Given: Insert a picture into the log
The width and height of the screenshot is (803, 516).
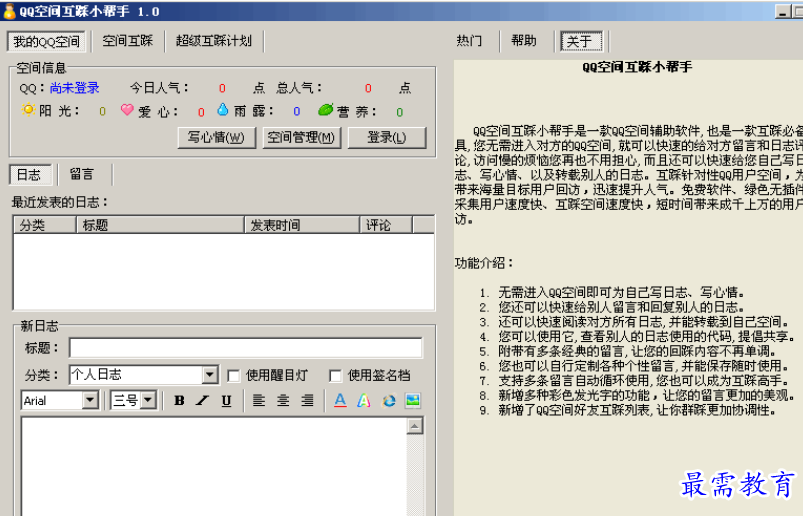Looking at the screenshot, I should pos(413,400).
